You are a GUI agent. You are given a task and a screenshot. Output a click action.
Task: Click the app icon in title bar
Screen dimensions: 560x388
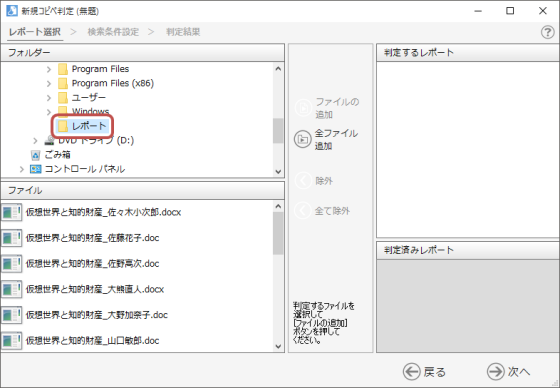pyautogui.click(x=11, y=11)
